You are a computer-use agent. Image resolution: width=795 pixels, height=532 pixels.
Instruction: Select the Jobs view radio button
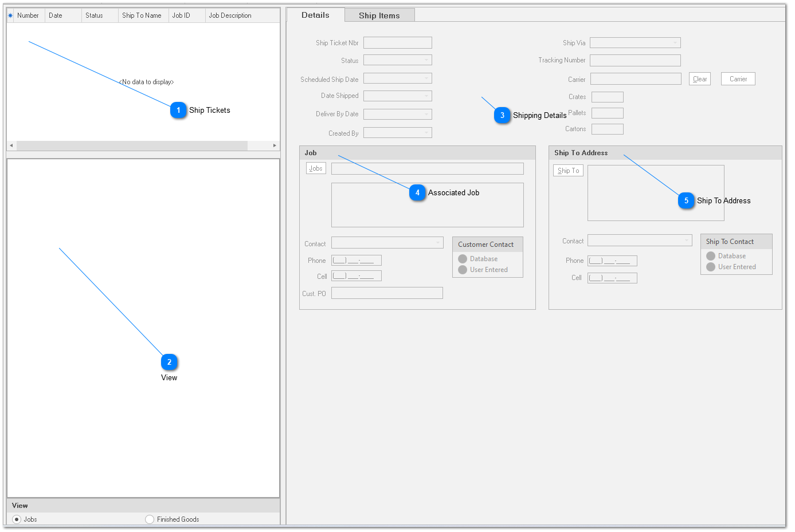[17, 519]
